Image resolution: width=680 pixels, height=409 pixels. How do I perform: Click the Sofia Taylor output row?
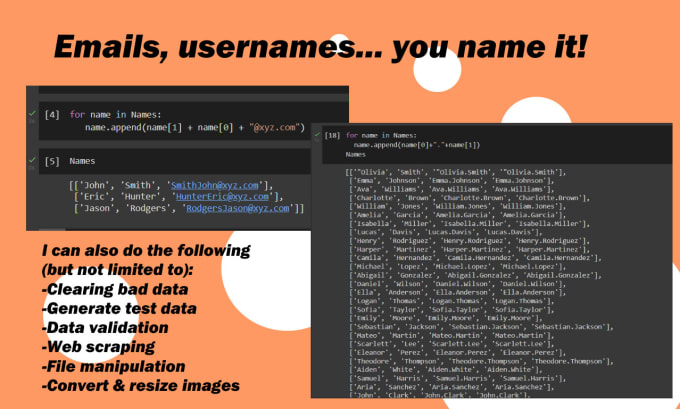451,310
